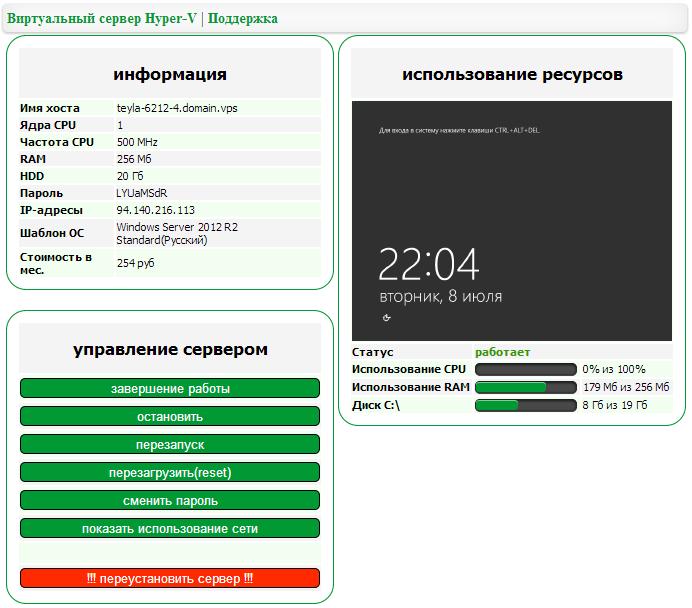
Task: Click the Имя хоста label
Action: click(x=50, y=108)
